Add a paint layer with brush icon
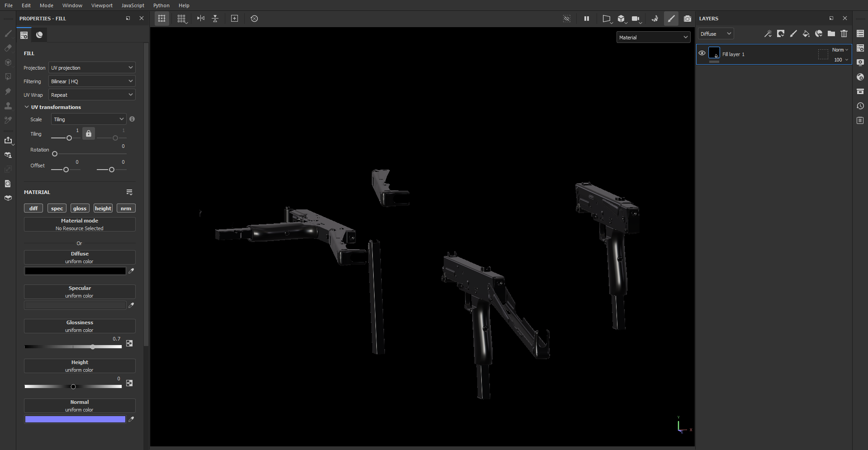Screen dimensions: 868x450 pyautogui.click(x=793, y=33)
